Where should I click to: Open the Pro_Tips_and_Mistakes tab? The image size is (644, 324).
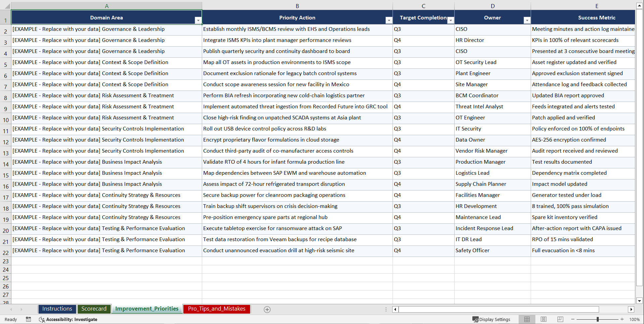click(216, 309)
